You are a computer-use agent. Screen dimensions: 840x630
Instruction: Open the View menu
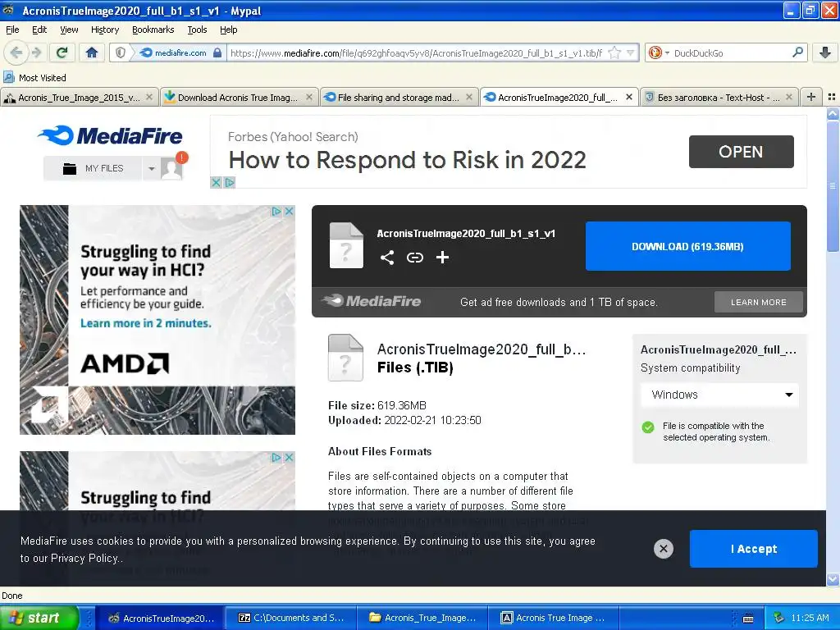pos(69,30)
